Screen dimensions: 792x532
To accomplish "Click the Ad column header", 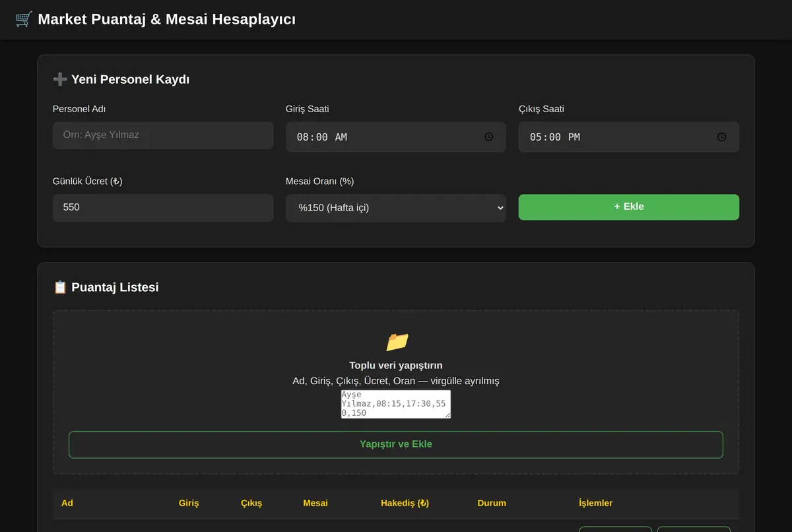I will pyautogui.click(x=67, y=503).
